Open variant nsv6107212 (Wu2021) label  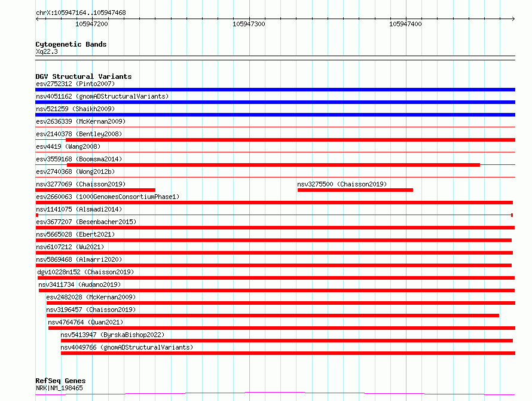click(x=70, y=247)
